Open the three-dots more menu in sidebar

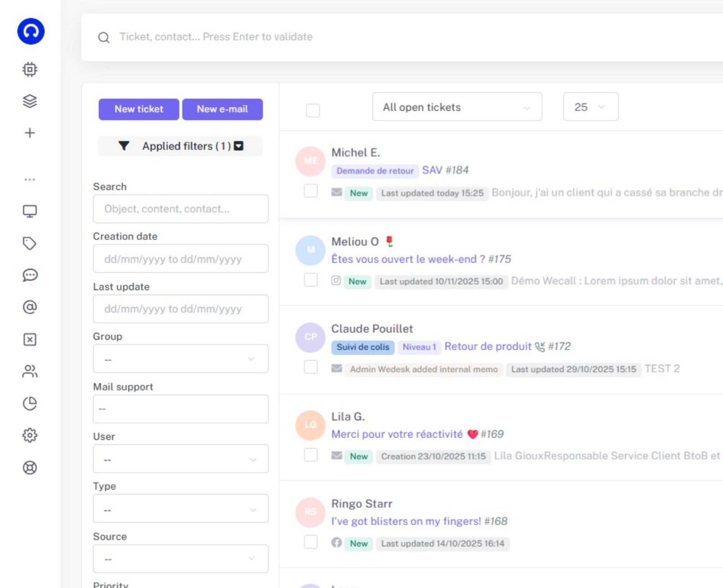30,179
